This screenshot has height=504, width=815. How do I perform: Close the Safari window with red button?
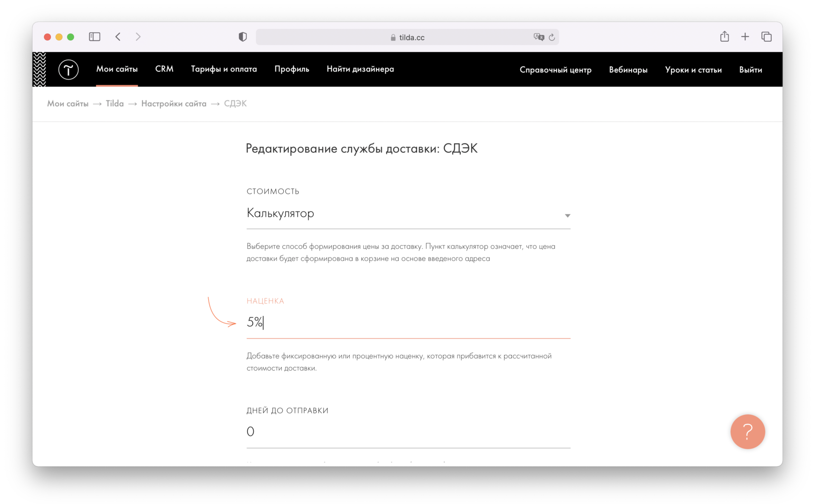coord(48,37)
